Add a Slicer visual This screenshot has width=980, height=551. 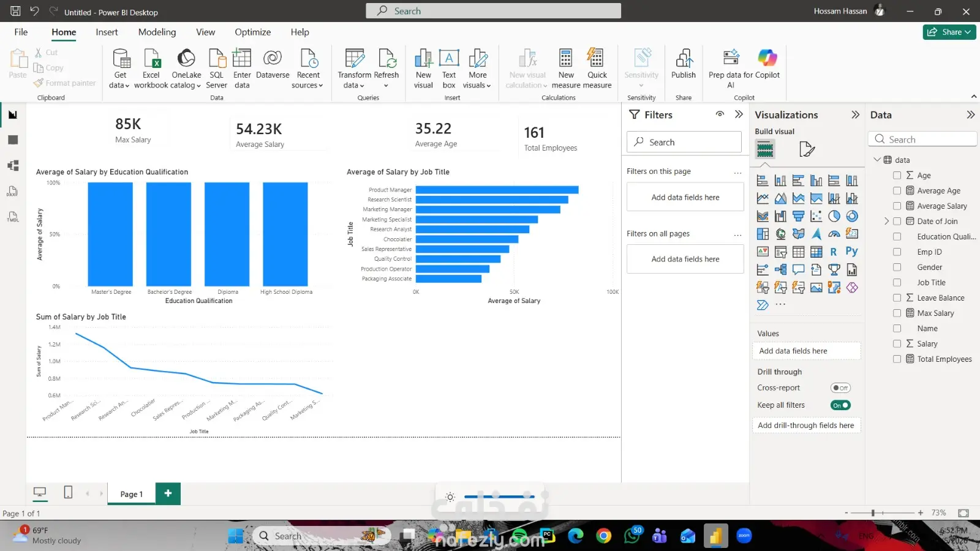click(x=780, y=252)
